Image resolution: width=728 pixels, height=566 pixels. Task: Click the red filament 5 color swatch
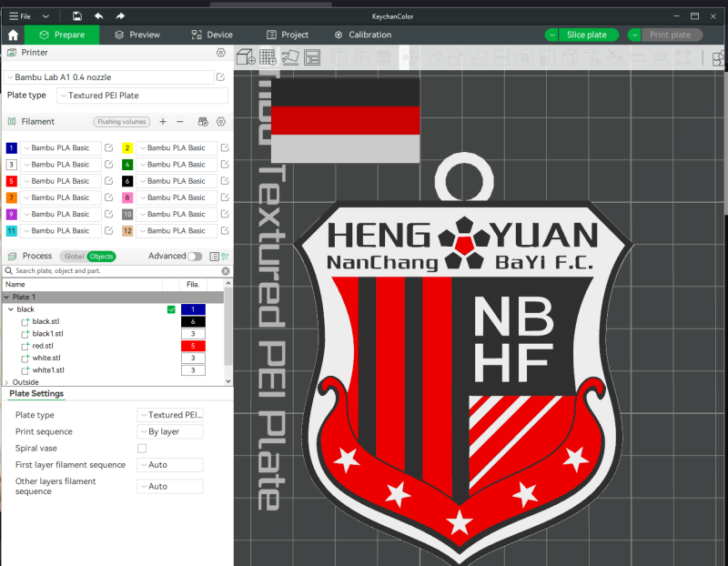pos(11,181)
